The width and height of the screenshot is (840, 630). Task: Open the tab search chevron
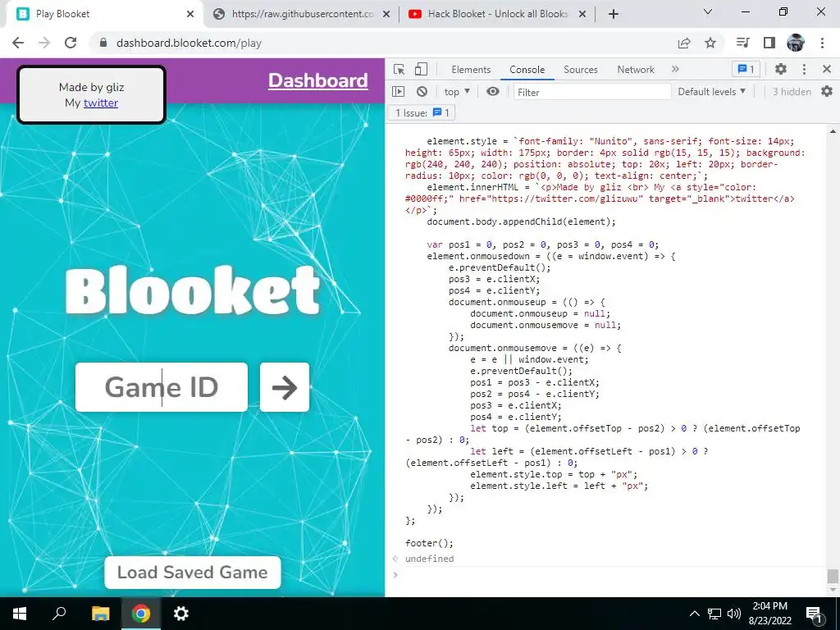708,11
